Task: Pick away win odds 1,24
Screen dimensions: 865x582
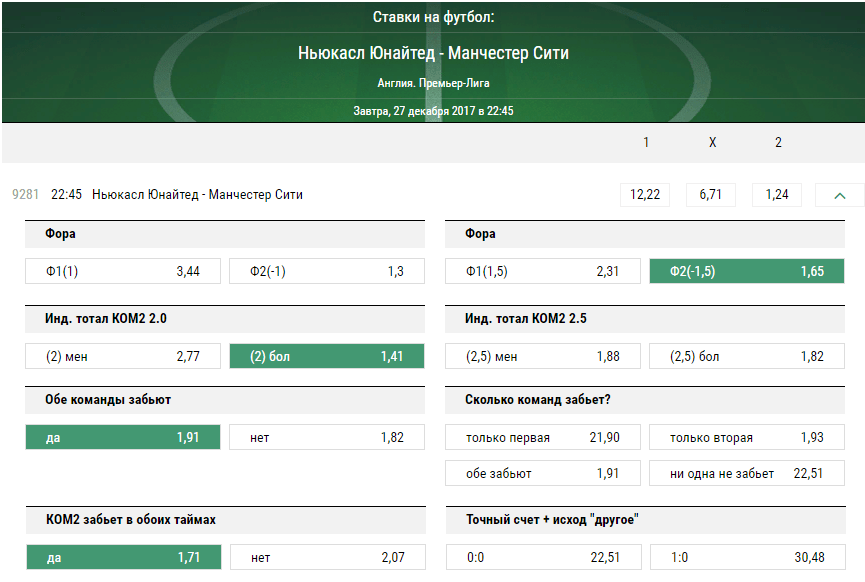Action: pos(777,195)
